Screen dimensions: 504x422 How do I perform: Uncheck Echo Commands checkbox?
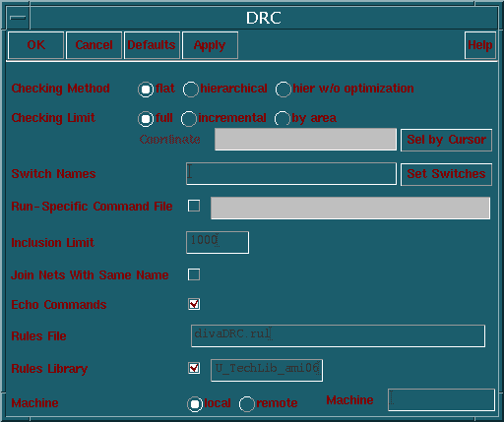(x=194, y=304)
